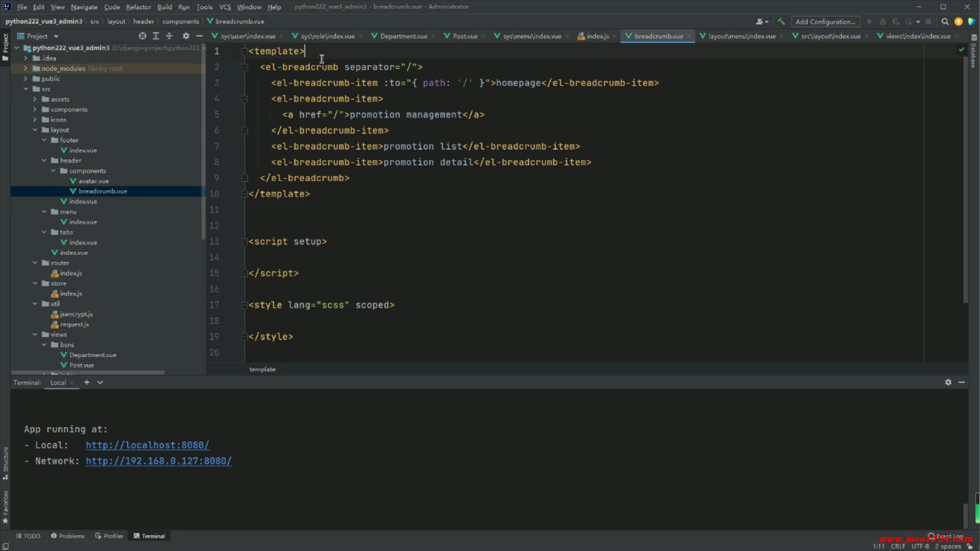Fold the template tag at line 1

(244, 51)
